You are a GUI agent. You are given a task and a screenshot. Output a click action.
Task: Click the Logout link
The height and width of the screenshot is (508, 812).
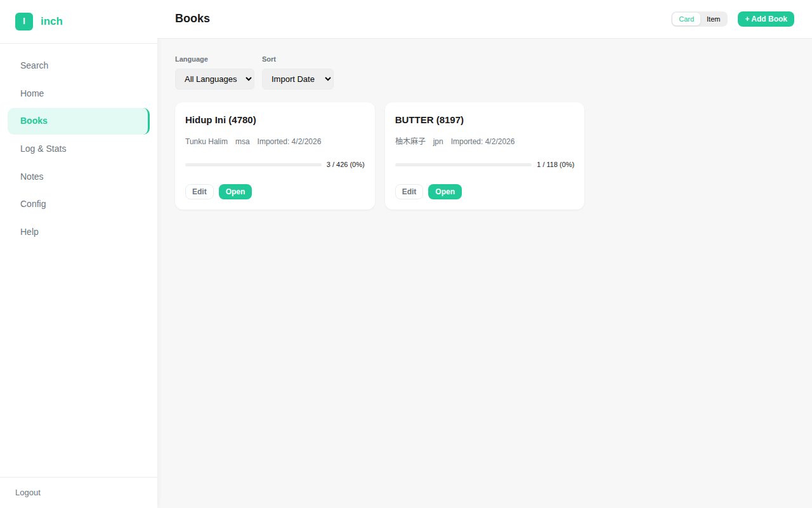click(28, 493)
